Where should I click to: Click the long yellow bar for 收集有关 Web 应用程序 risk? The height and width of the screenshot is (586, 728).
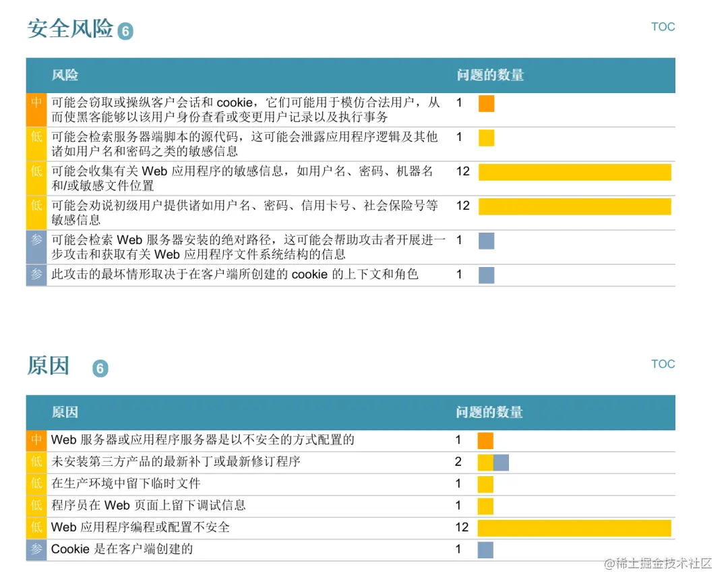tap(575, 172)
